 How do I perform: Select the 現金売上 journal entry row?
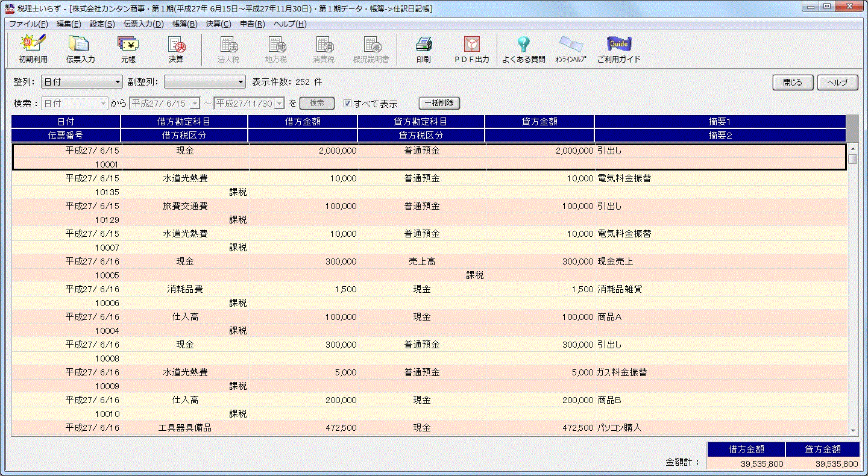(x=422, y=262)
